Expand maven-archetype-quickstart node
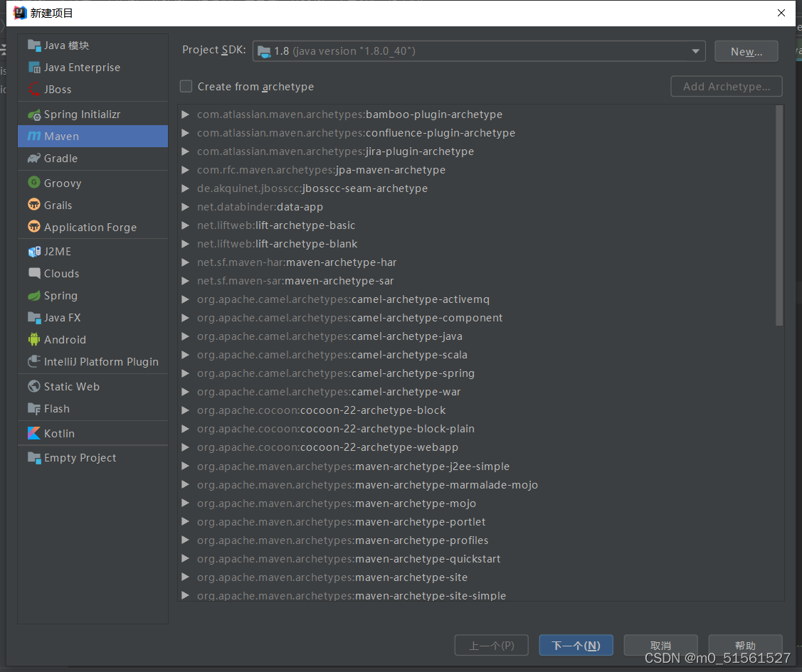 pyautogui.click(x=185, y=558)
